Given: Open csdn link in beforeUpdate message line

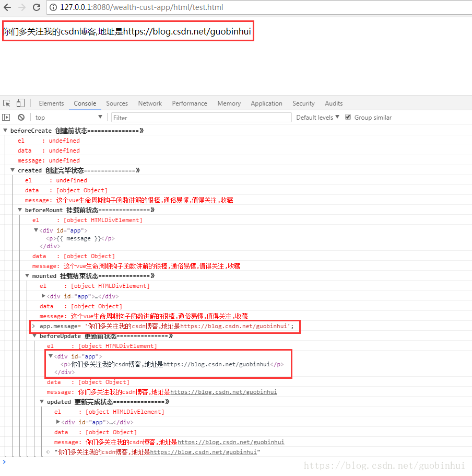Looking at the screenshot, I should point(223,392).
